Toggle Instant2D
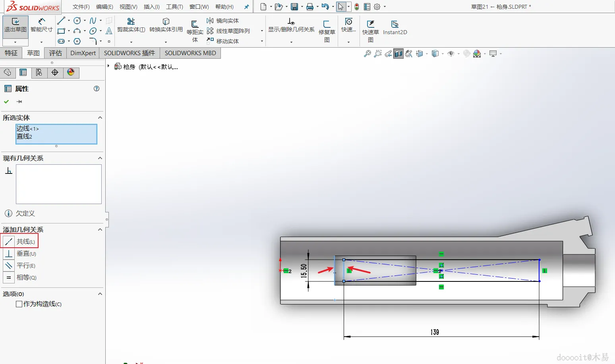Viewport: 615px width, 364px height. tap(395, 28)
